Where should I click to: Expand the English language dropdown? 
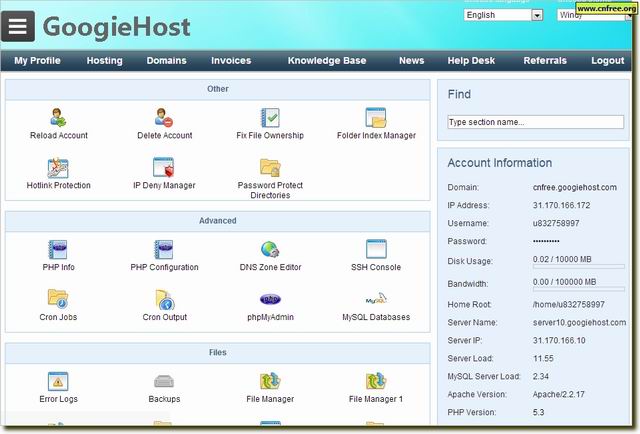(503, 15)
